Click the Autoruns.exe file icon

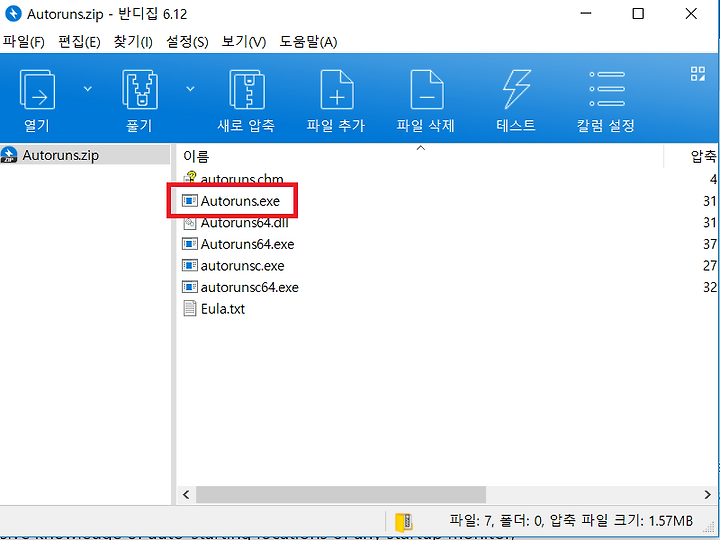click(190, 201)
